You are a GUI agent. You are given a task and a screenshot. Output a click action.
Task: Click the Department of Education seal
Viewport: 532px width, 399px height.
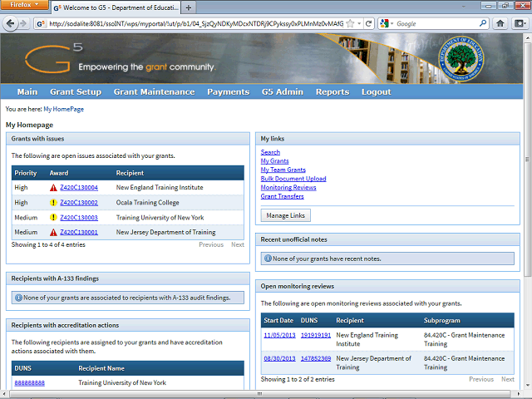click(461, 59)
